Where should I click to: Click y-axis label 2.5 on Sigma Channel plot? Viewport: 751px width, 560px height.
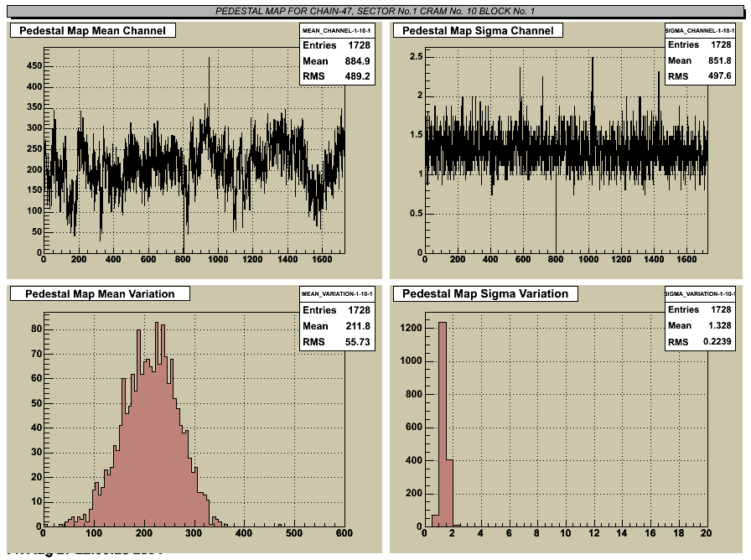417,56
